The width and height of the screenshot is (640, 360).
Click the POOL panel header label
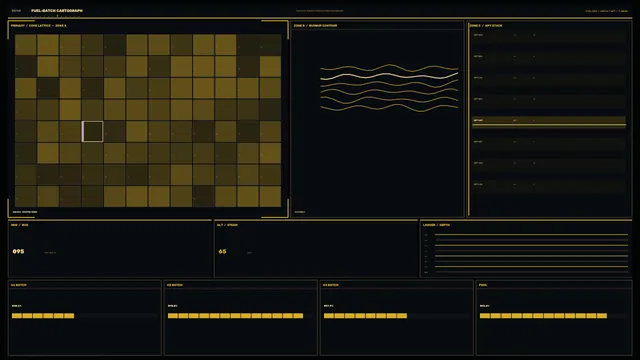(x=483, y=285)
